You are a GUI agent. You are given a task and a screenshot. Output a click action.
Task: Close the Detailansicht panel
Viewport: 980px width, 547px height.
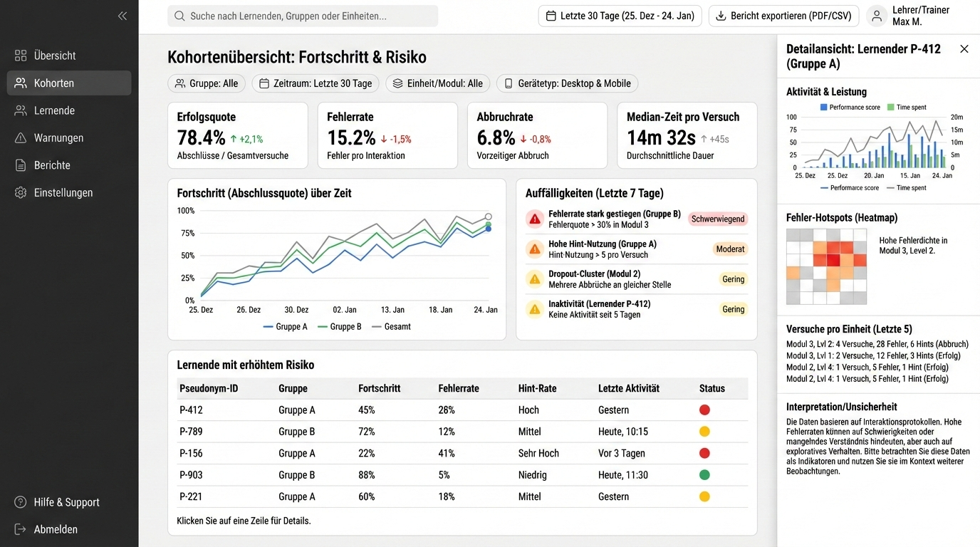(964, 49)
